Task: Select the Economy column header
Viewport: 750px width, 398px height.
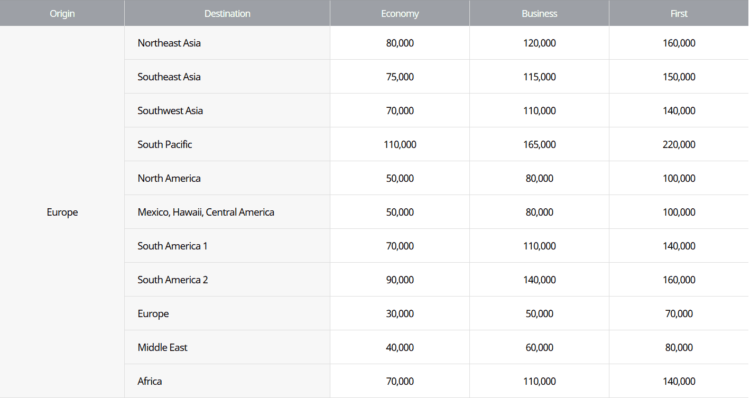Action: 400,13
